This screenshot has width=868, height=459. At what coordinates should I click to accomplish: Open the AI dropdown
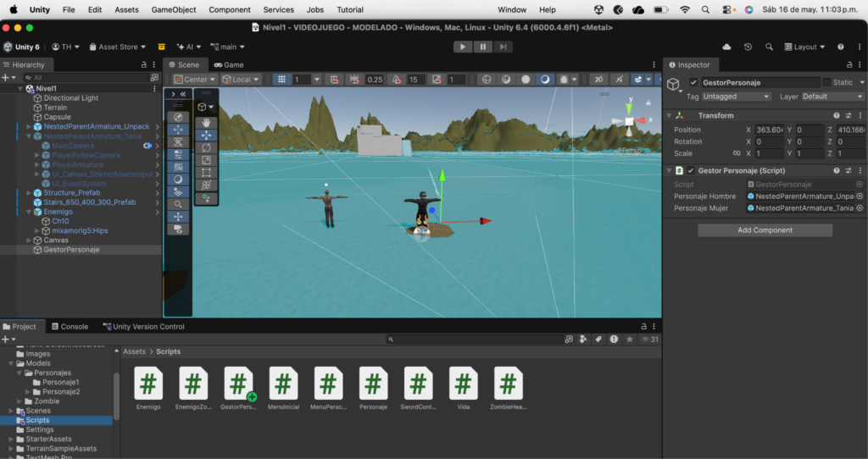(187, 47)
